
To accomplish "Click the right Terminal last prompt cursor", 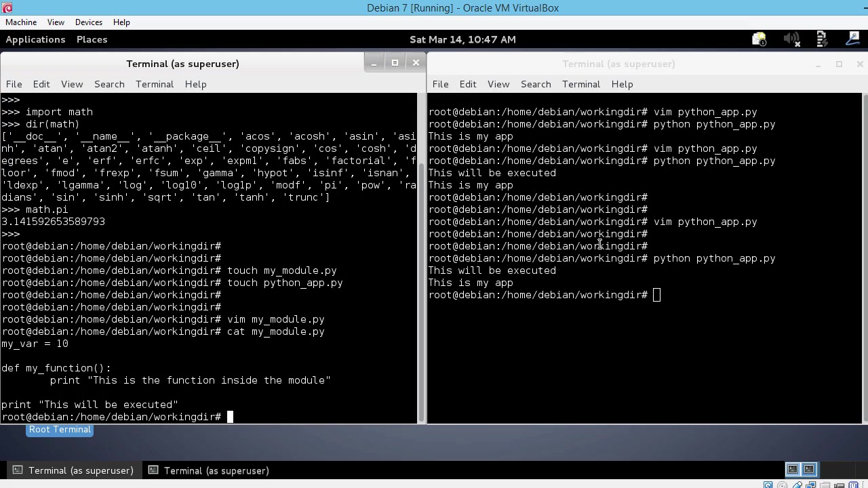I will coord(656,295).
